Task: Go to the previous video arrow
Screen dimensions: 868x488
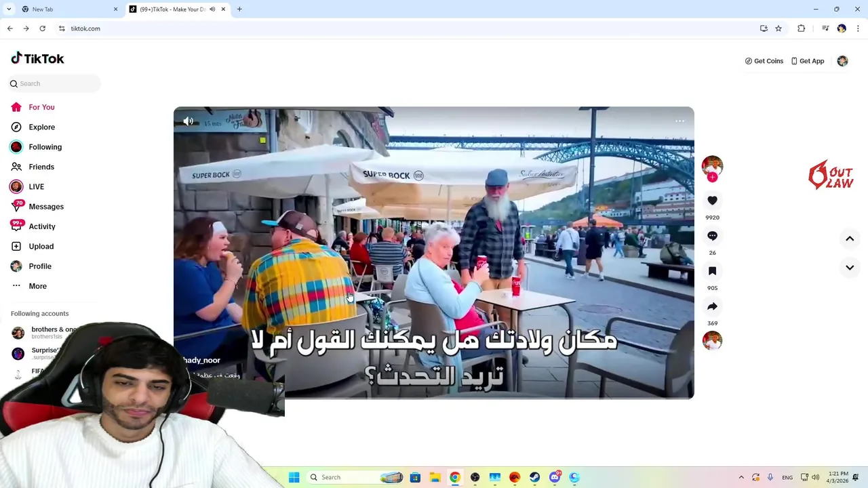Action: click(850, 239)
